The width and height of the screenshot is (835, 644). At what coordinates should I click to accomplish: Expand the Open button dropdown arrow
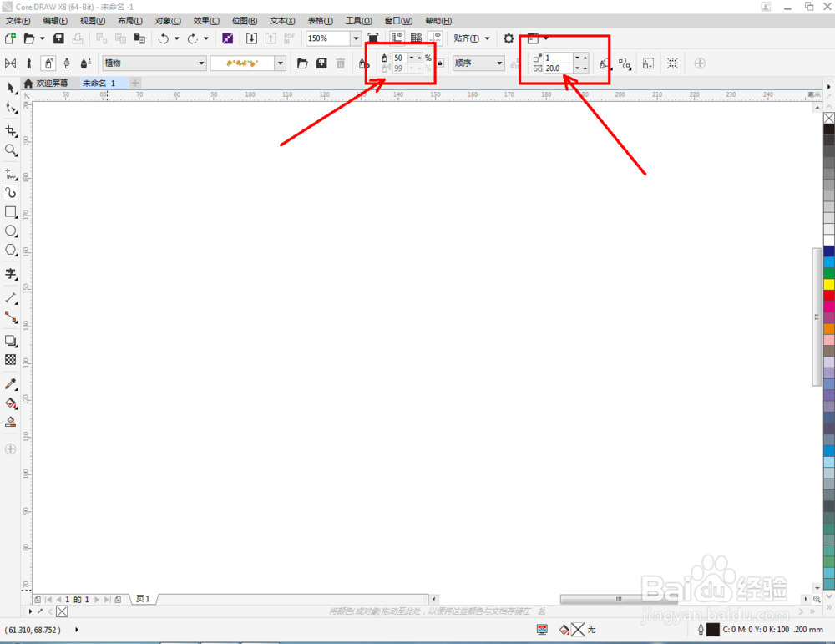point(43,38)
